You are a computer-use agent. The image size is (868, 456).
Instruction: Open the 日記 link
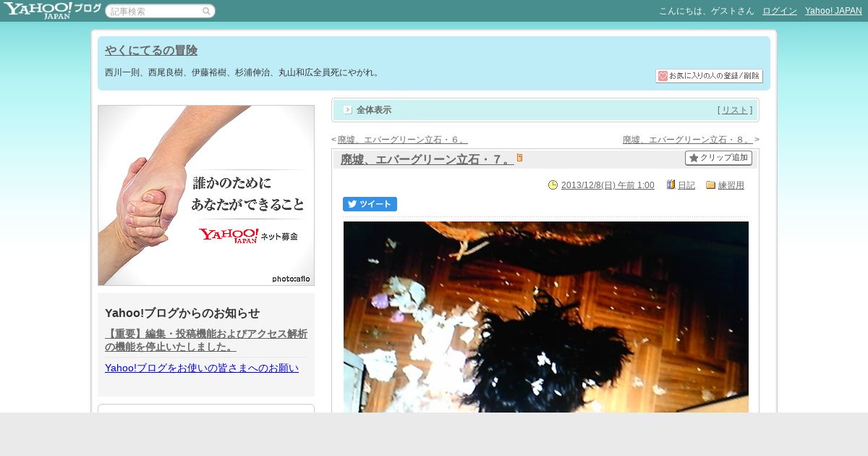pos(686,185)
